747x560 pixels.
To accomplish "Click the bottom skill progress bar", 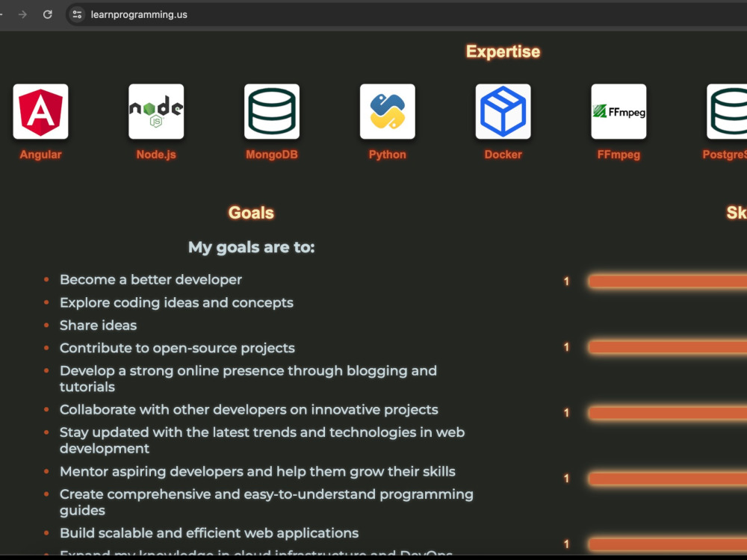I will (667, 545).
